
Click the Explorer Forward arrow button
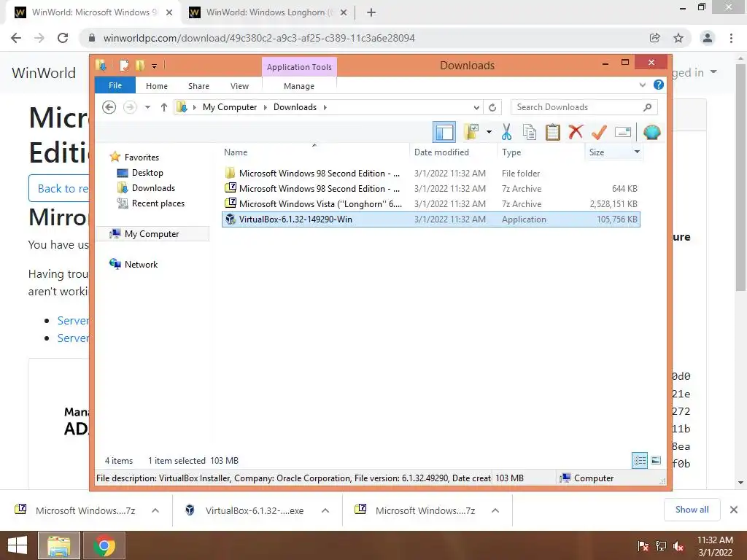(130, 107)
